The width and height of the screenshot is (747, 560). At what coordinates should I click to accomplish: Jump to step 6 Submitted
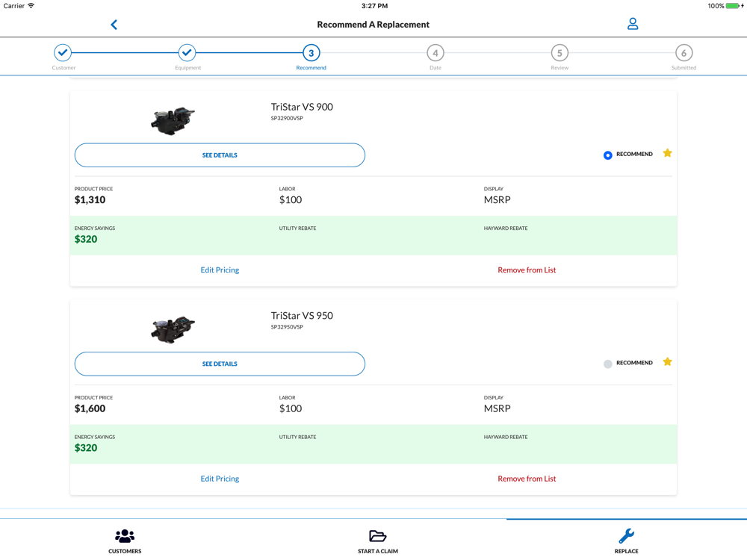pyautogui.click(x=684, y=53)
